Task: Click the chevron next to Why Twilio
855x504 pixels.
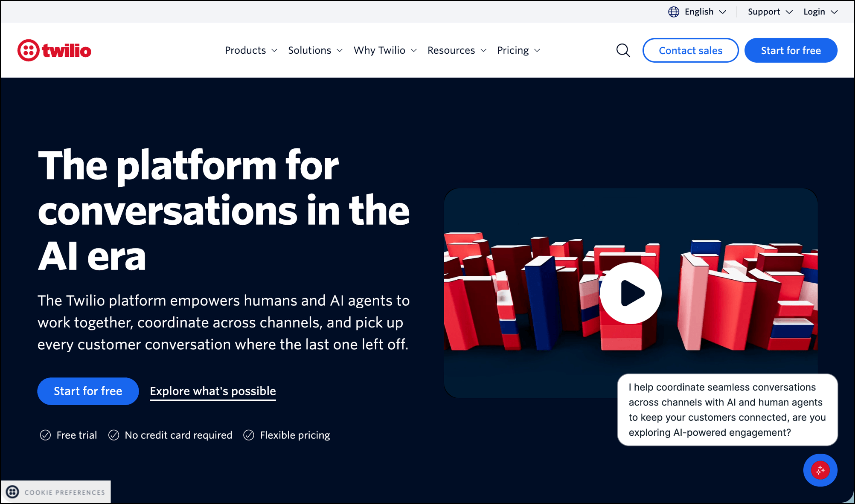Action: pos(414,51)
